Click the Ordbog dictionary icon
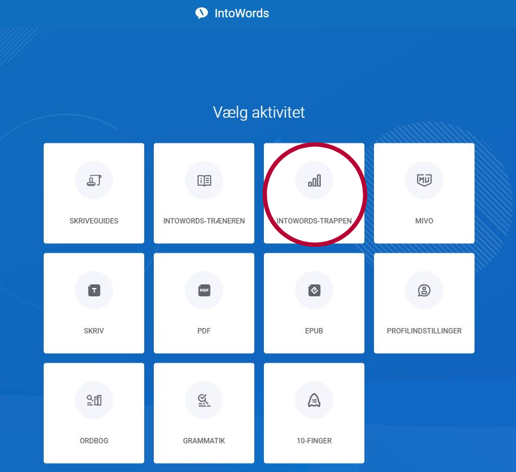Screen dimensions: 516x472 point(94,400)
